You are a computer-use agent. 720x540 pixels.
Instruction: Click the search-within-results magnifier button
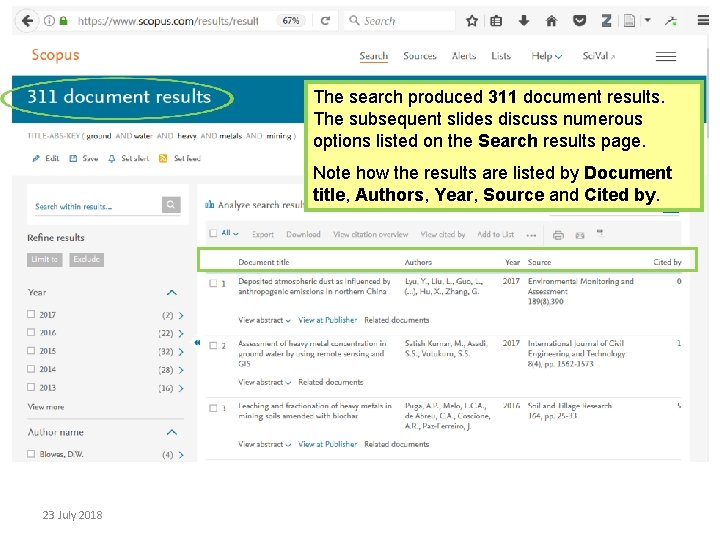pos(171,205)
